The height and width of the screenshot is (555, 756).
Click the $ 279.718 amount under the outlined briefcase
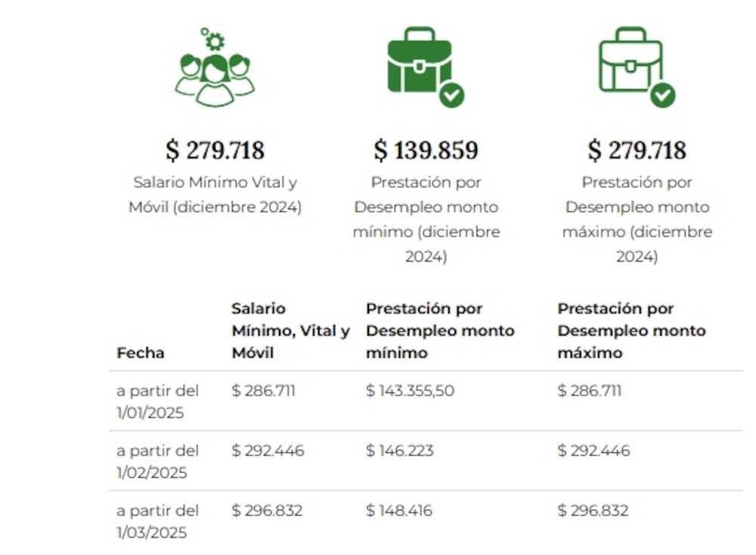[637, 150]
